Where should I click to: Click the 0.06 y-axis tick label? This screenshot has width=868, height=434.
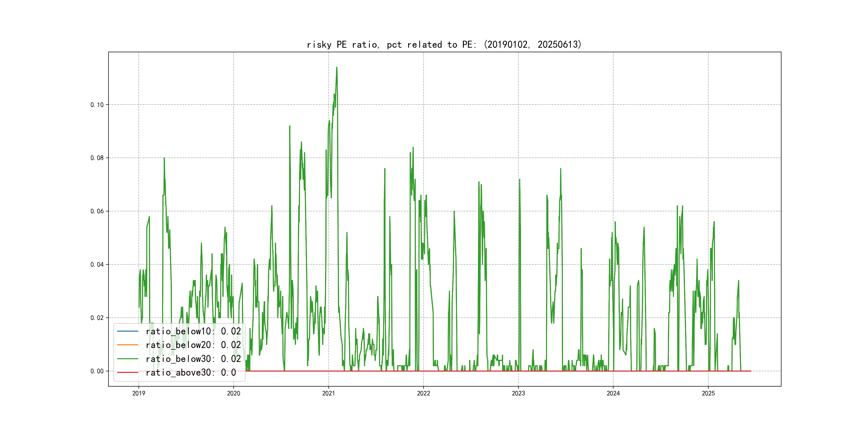(97, 211)
